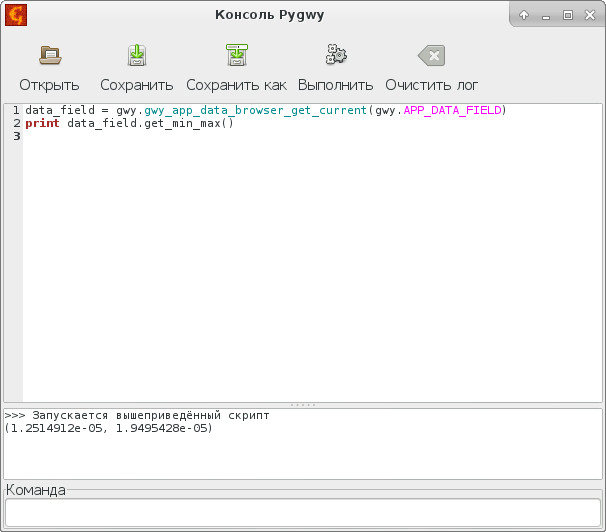Click the Очистить лог label
606x532 pixels.
click(x=431, y=85)
